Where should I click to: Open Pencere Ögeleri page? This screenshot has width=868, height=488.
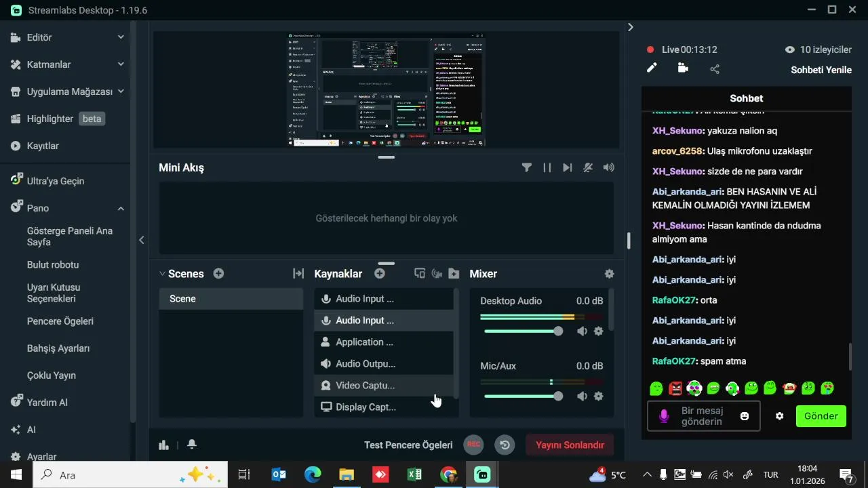tap(60, 321)
